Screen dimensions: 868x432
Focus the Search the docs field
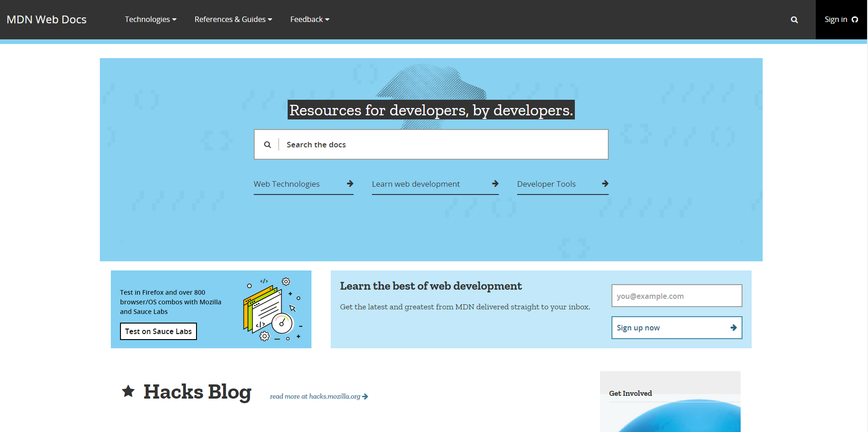431,145
